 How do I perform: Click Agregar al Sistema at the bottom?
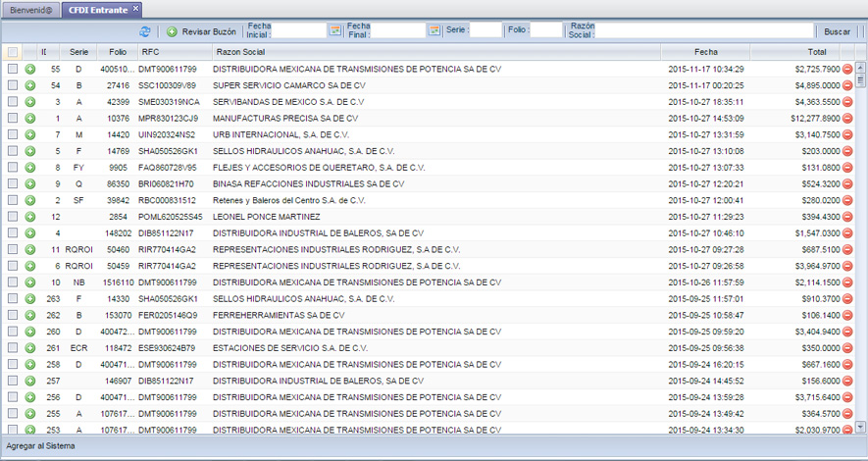pyautogui.click(x=40, y=446)
